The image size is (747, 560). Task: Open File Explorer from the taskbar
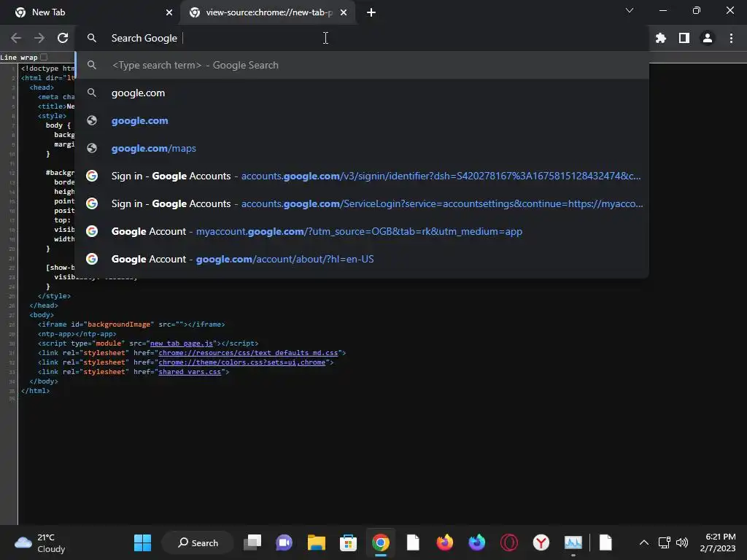pos(317,542)
